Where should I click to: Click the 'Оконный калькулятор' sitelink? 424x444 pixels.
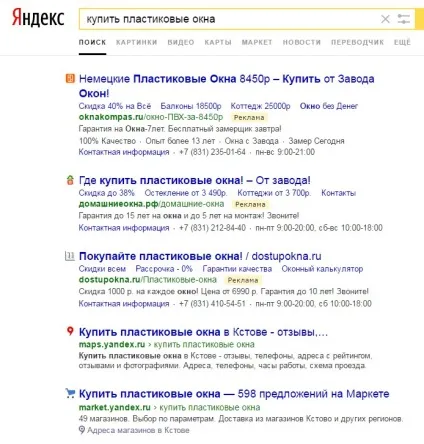(322, 269)
